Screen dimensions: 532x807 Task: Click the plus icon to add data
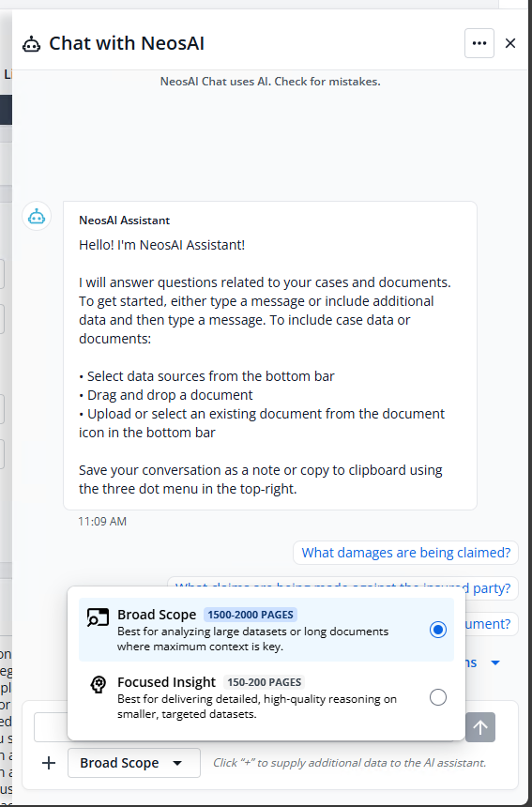point(49,763)
